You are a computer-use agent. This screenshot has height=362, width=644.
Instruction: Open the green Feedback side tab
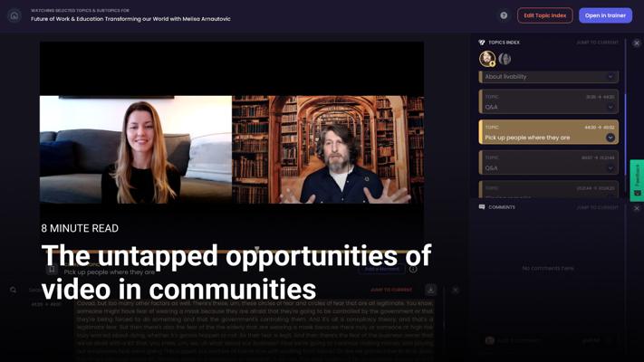(637, 180)
